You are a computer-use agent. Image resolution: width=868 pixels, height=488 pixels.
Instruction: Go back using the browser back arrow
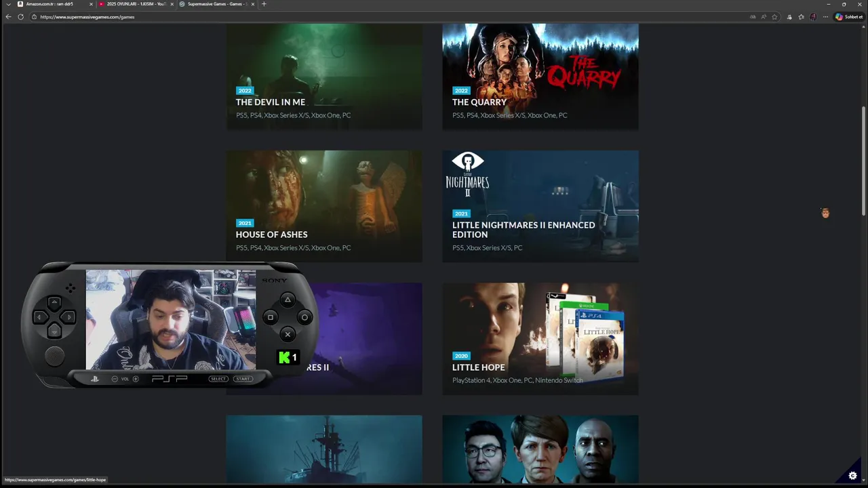8,17
